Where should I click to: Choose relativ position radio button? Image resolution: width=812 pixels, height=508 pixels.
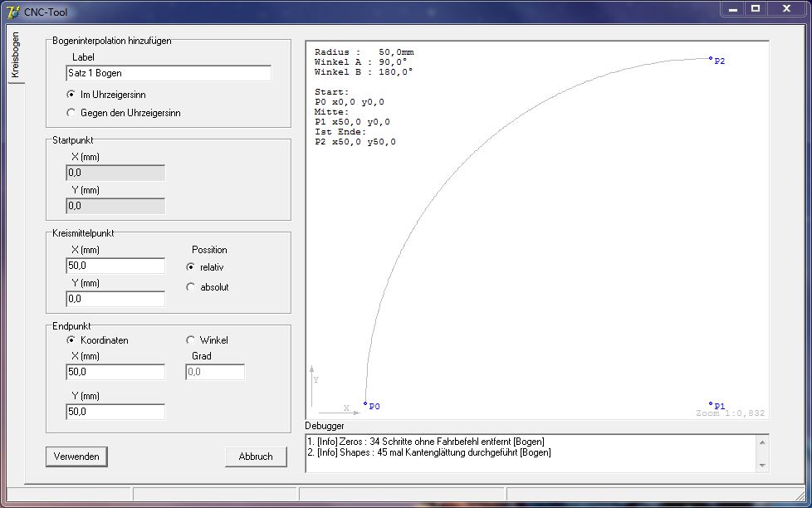click(x=191, y=267)
